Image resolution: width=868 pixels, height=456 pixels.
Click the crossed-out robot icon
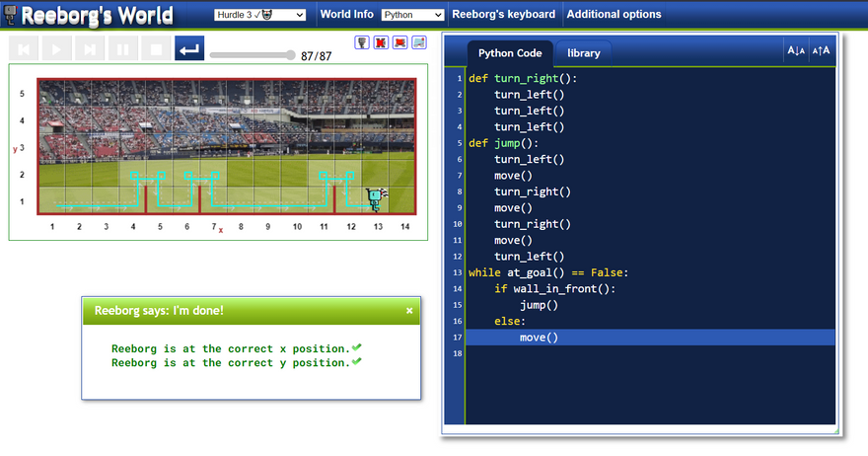coord(381,42)
